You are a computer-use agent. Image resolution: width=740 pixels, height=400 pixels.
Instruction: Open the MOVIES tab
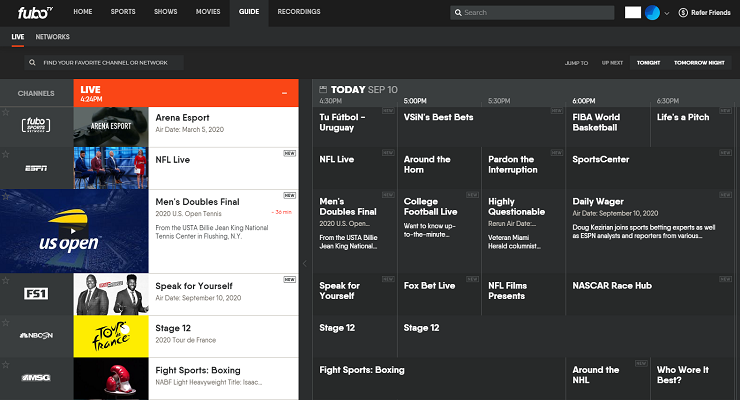click(x=208, y=12)
